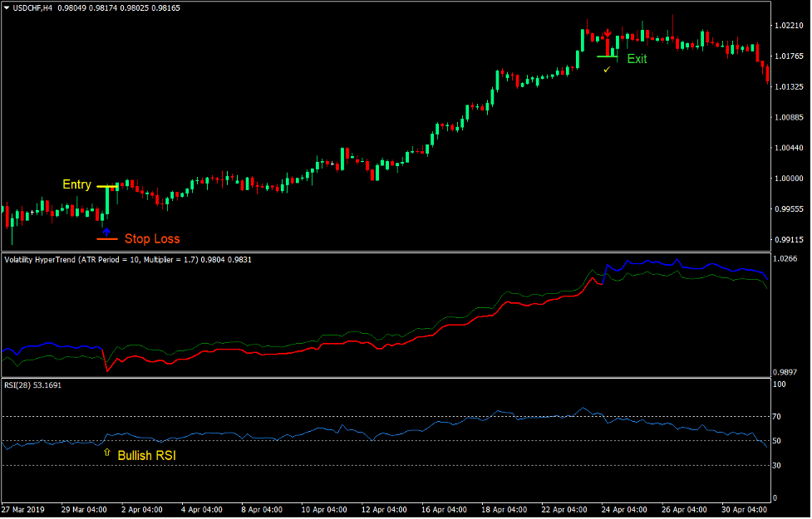Select the yellow Entry price line
Viewport: 812px width, 519px height.
coord(106,186)
